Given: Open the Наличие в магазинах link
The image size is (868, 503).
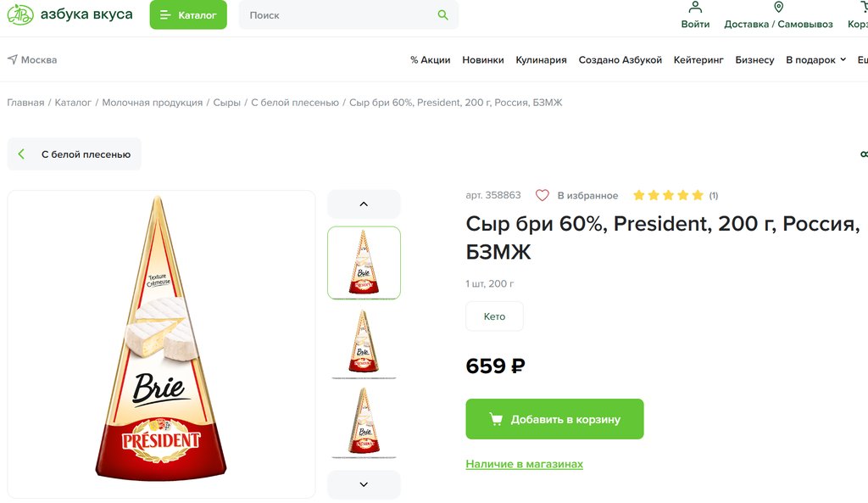Looking at the screenshot, I should coord(524,464).
